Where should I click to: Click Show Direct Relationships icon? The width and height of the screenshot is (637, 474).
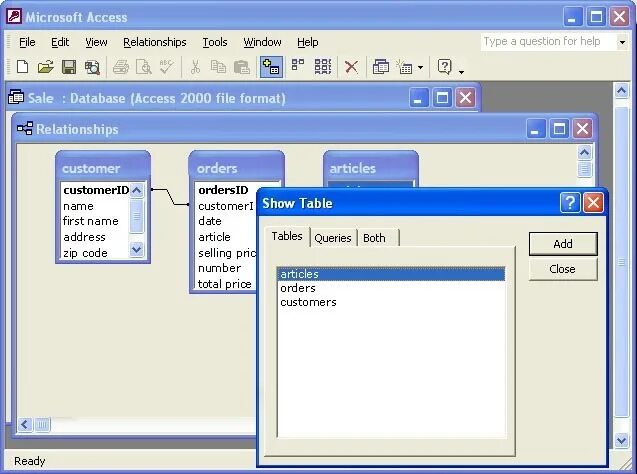click(298, 66)
